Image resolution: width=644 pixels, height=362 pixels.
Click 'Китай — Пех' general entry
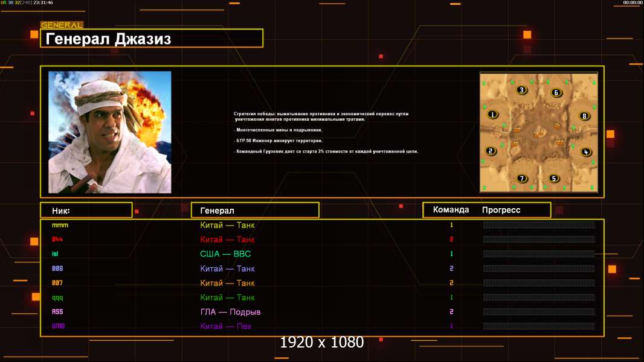pos(226,326)
